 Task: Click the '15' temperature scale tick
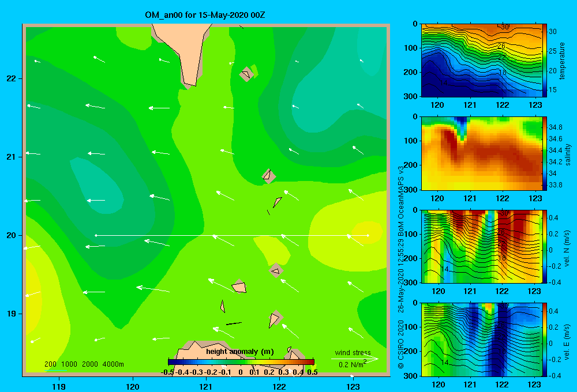553,89
